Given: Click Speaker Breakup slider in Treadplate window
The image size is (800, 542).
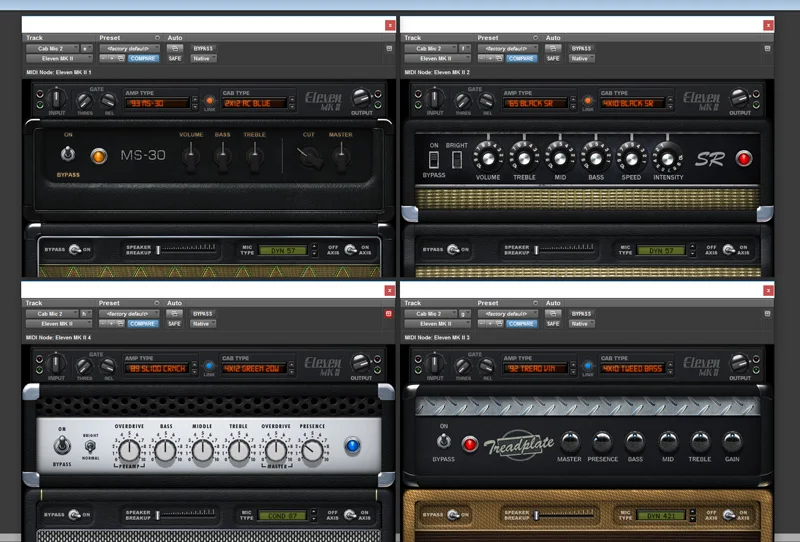Looking at the screenshot, I should click(x=565, y=514).
